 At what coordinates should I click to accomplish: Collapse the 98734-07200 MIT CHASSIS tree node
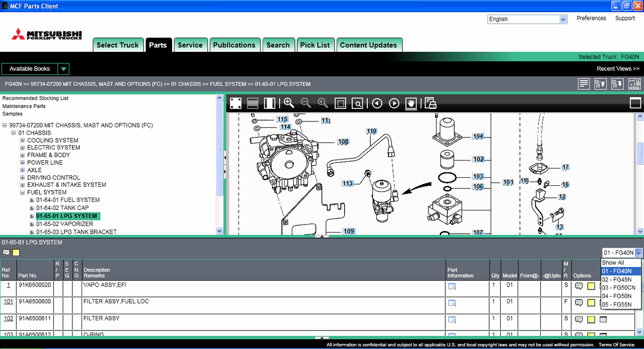5,125
